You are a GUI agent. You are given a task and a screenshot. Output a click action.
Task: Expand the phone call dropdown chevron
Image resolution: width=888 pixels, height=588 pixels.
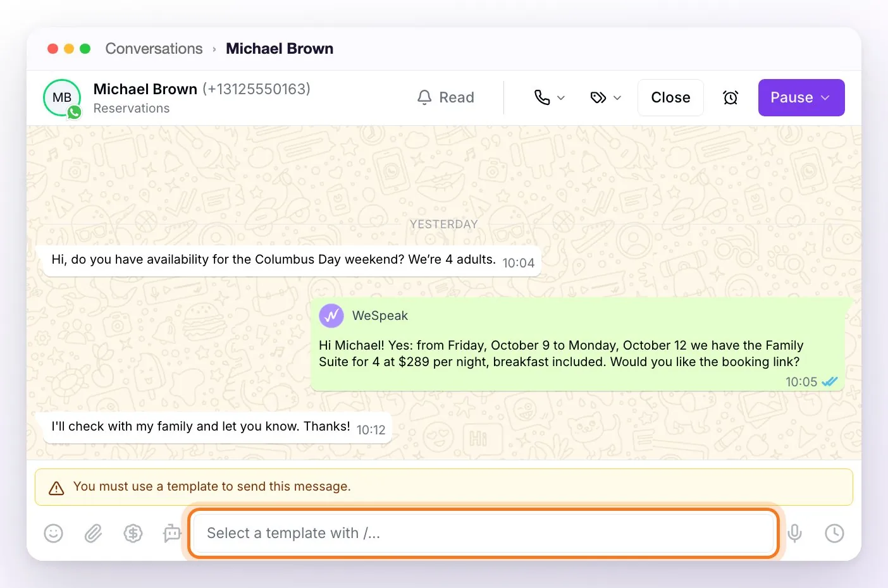(561, 98)
